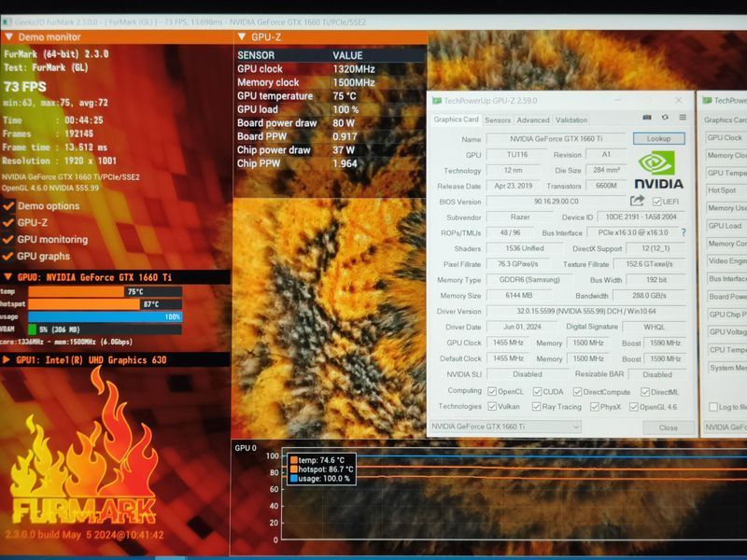Click the Board Power sensor row in second GPU-Z
Screen dimensions: 747x560
click(x=726, y=296)
